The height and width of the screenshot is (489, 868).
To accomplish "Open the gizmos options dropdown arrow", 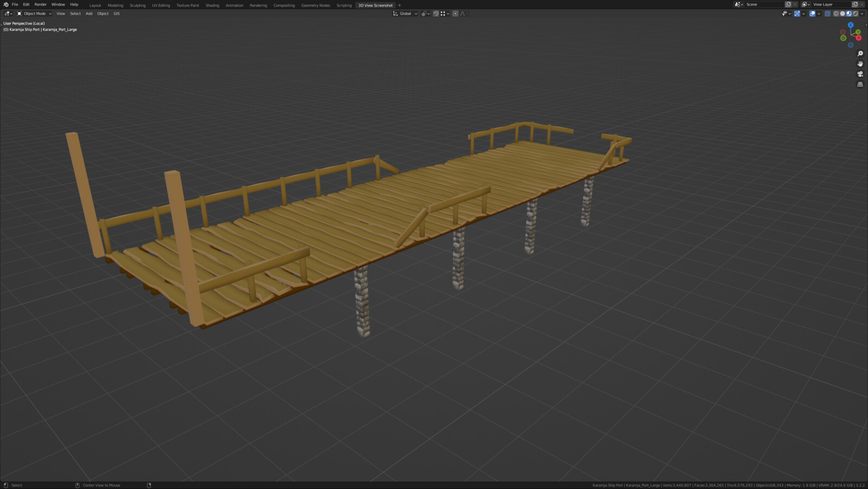I will point(803,14).
